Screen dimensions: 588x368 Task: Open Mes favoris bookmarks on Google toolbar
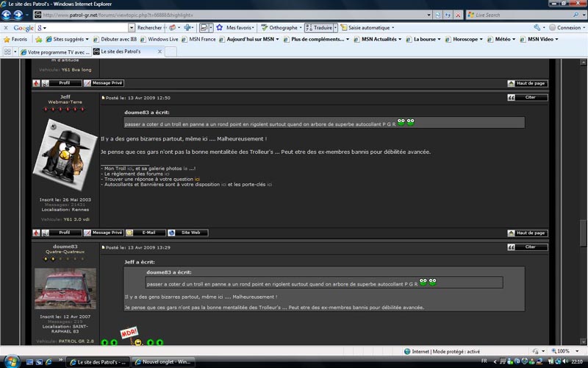(x=240, y=28)
